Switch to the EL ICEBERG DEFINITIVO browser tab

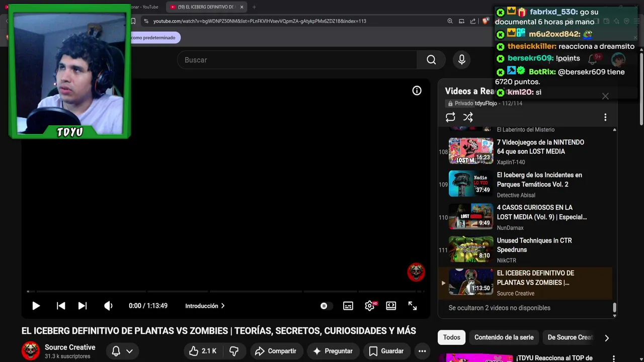click(x=205, y=7)
